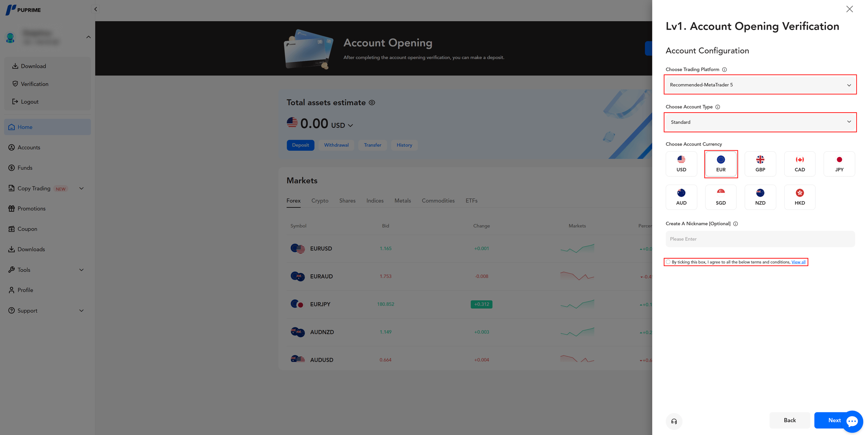
Task: Open the Trading Platform dropdown
Action: tap(760, 85)
